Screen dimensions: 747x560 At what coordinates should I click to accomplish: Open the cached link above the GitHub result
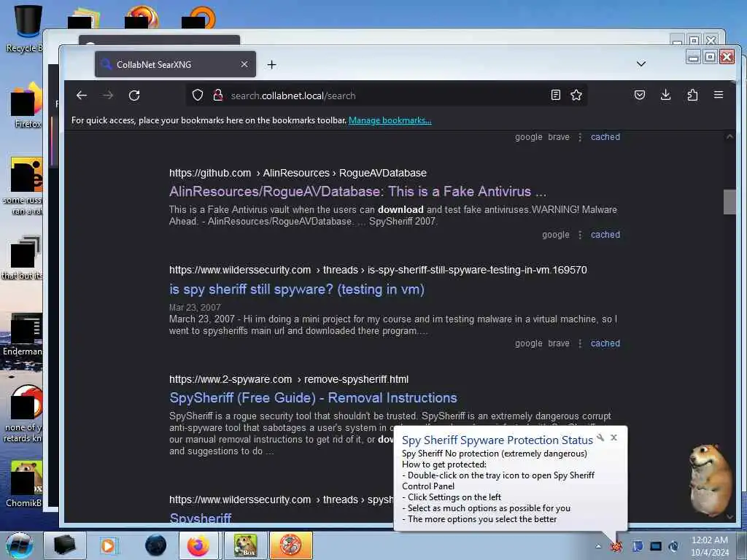[x=605, y=137]
